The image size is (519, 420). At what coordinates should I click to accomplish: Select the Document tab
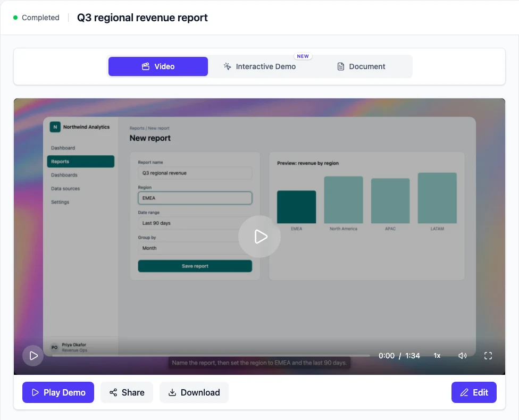[361, 66]
